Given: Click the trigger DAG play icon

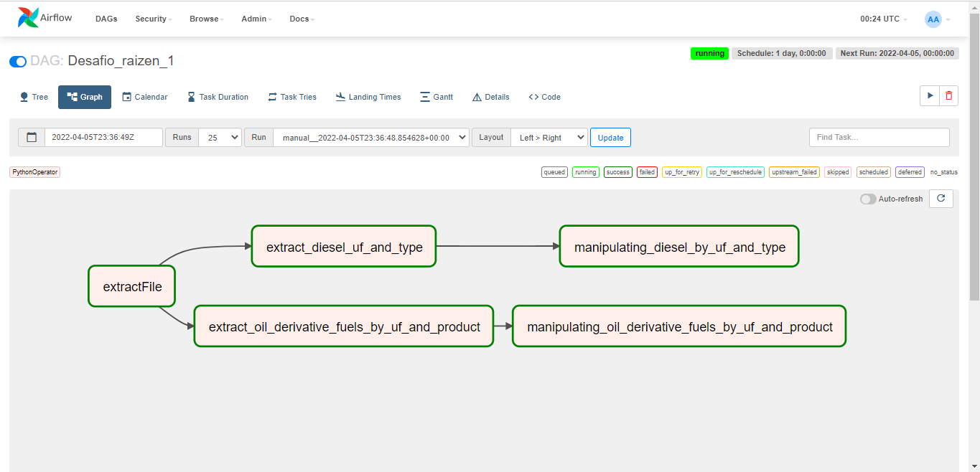Looking at the screenshot, I should [x=930, y=95].
